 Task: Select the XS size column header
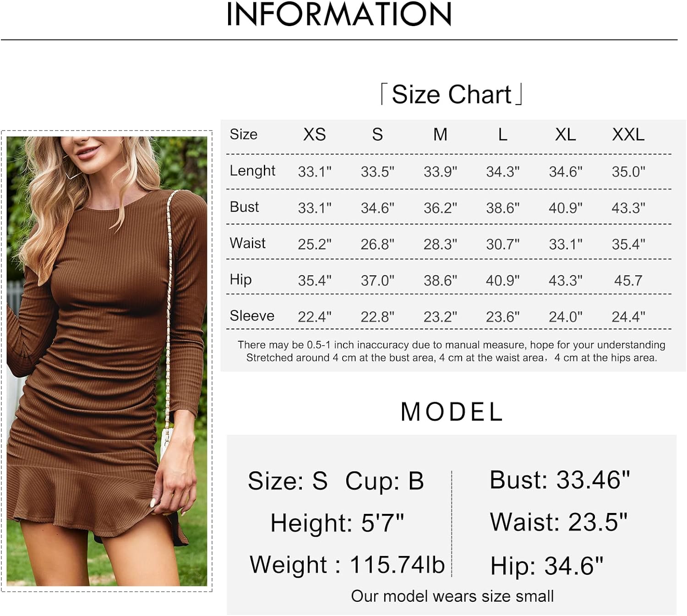314,135
